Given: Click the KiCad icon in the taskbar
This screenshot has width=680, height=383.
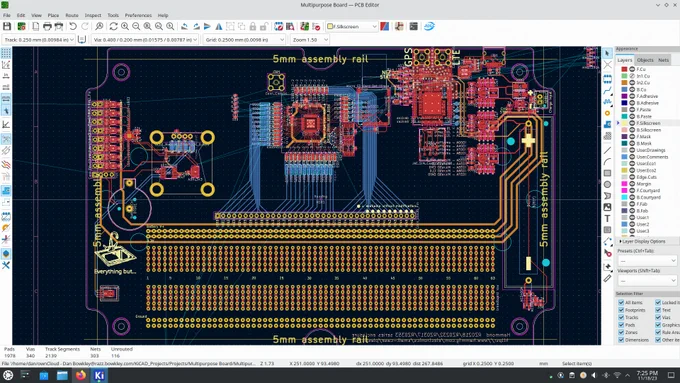Looking at the screenshot, I should [x=99, y=375].
